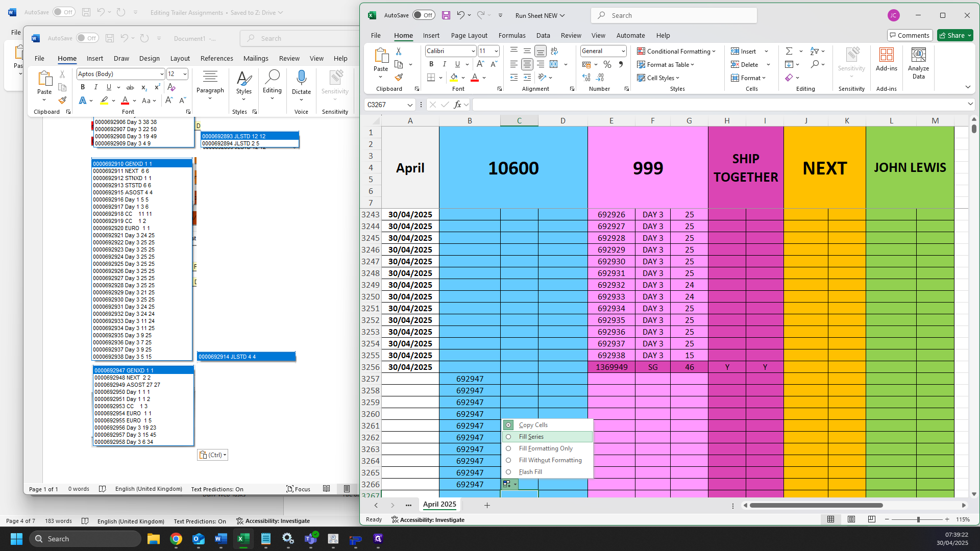Screen dimensions: 980x551
Task: Open Excel Page Layout tab
Action: click(x=469, y=35)
